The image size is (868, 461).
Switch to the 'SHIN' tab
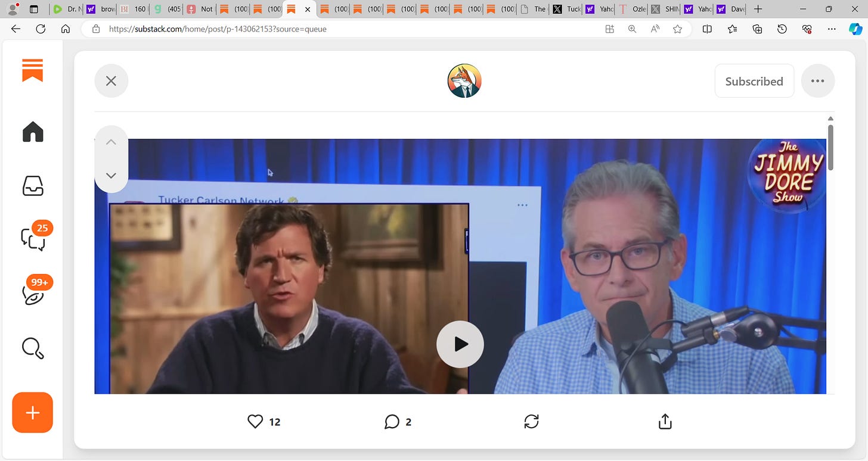tap(665, 9)
